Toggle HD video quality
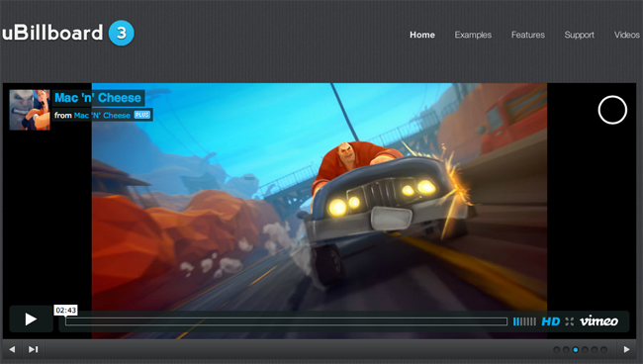643x364 pixels. coord(551,321)
